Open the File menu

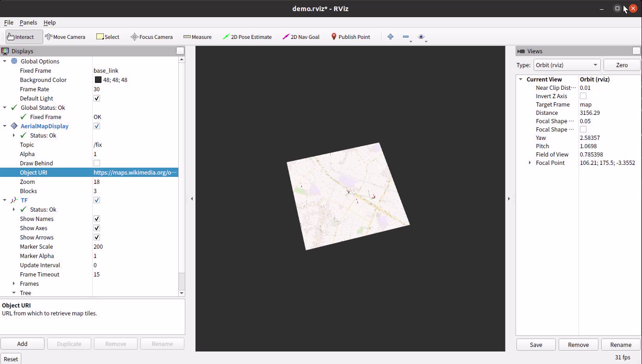pos(8,22)
